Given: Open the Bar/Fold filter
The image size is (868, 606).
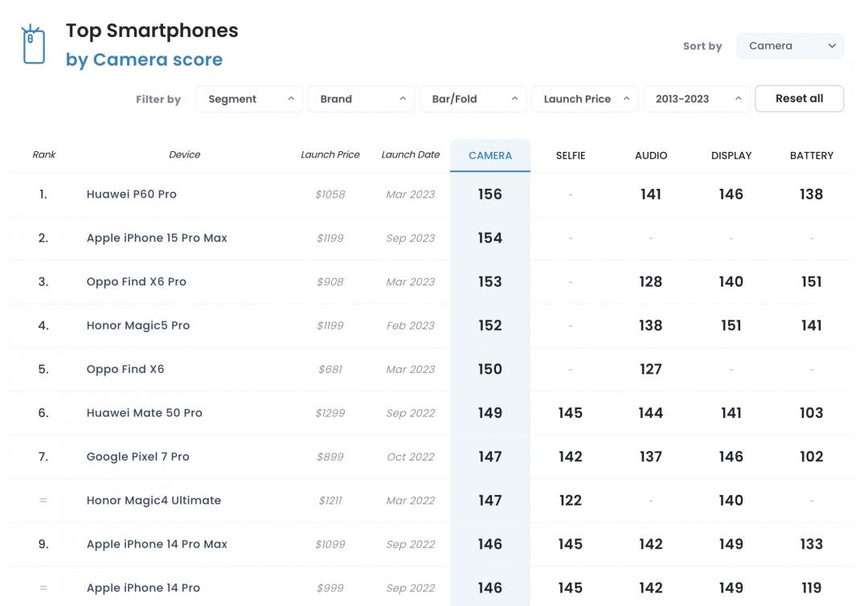Looking at the screenshot, I should pyautogui.click(x=473, y=99).
